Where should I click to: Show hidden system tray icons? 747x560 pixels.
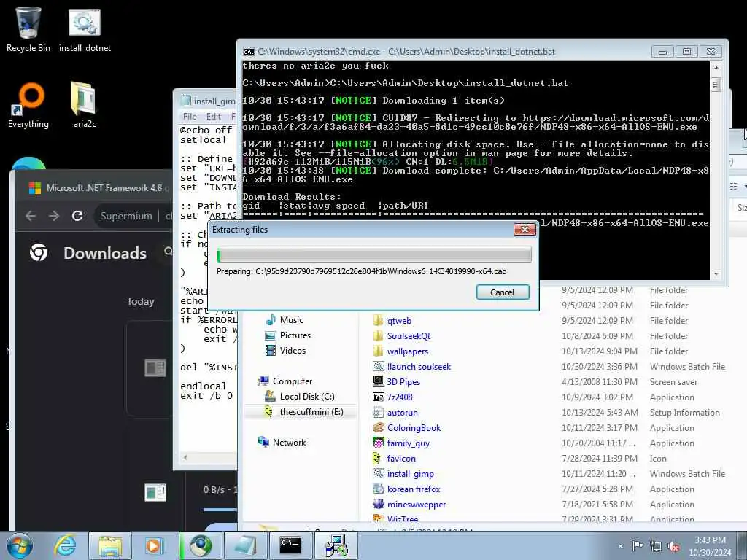[620, 546]
